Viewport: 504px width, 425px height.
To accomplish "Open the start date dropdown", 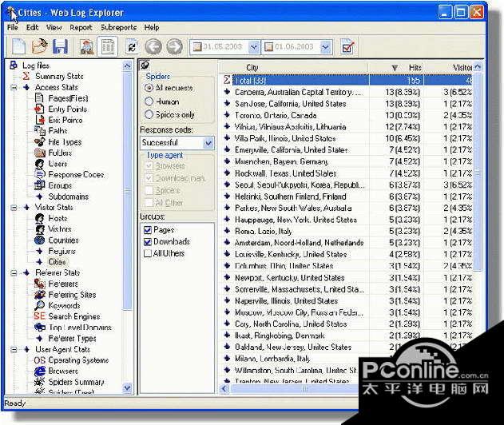I will (x=254, y=47).
